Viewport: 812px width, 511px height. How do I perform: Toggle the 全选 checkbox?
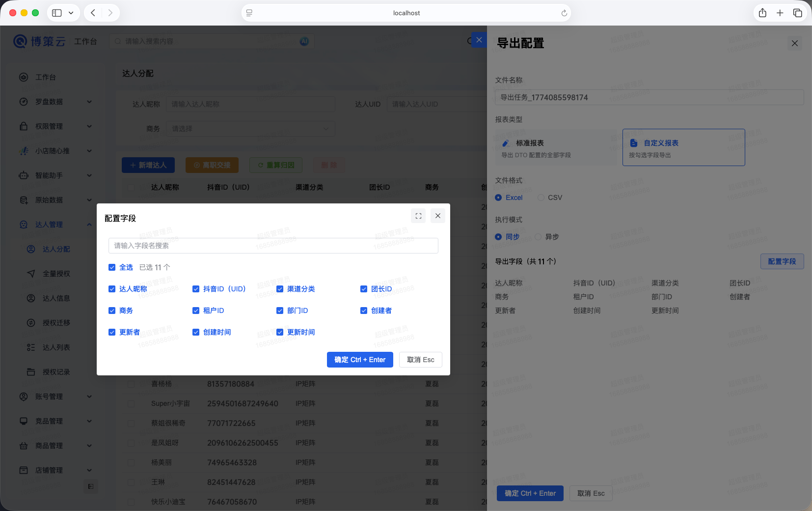point(112,267)
